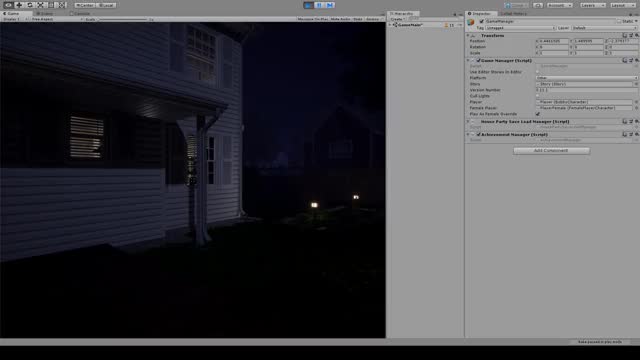Click the Step frame button
The width and height of the screenshot is (640, 360).
tap(330, 5)
